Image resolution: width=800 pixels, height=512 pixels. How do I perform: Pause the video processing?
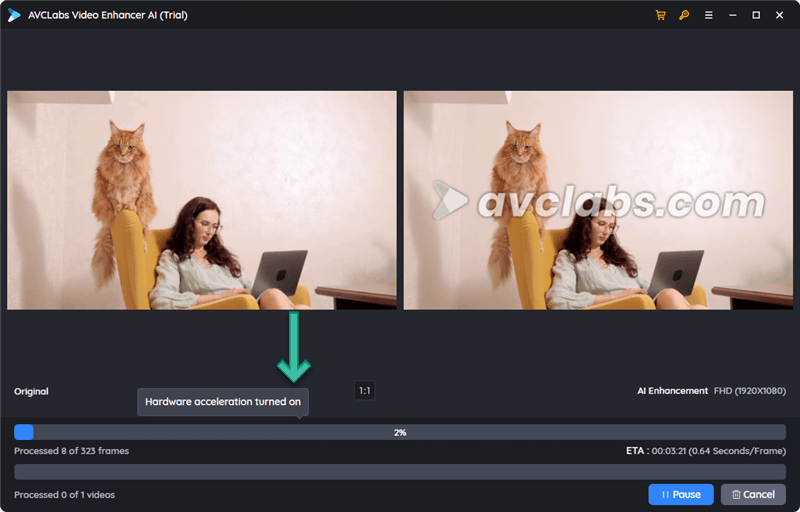pyautogui.click(x=681, y=494)
